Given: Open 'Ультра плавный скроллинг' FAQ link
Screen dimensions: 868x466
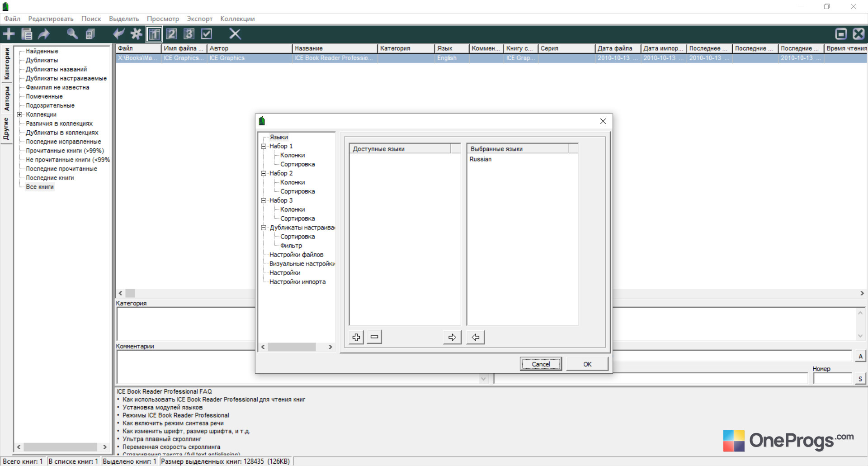Looking at the screenshot, I should pyautogui.click(x=162, y=439).
